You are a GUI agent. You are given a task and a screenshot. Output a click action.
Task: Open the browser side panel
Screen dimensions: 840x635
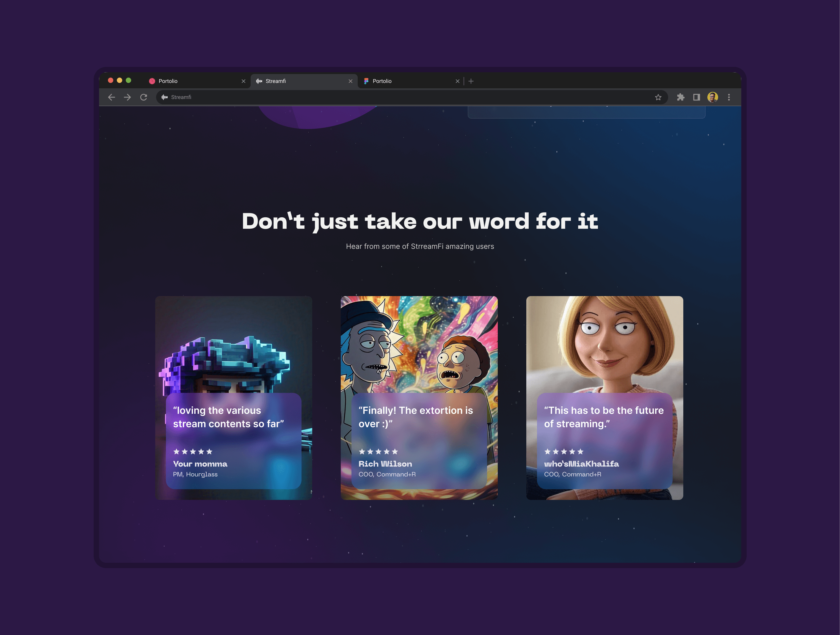(696, 97)
